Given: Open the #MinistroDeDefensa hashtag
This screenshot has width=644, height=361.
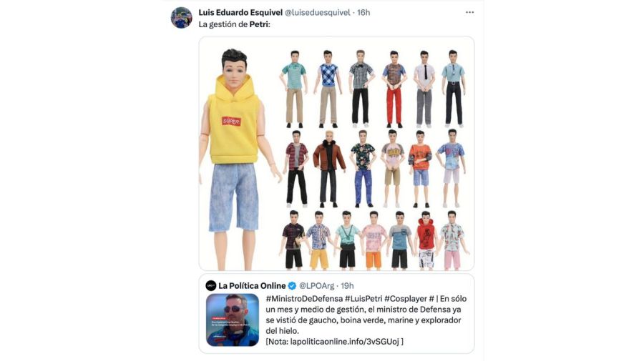Looking at the screenshot, I should click(x=304, y=299).
